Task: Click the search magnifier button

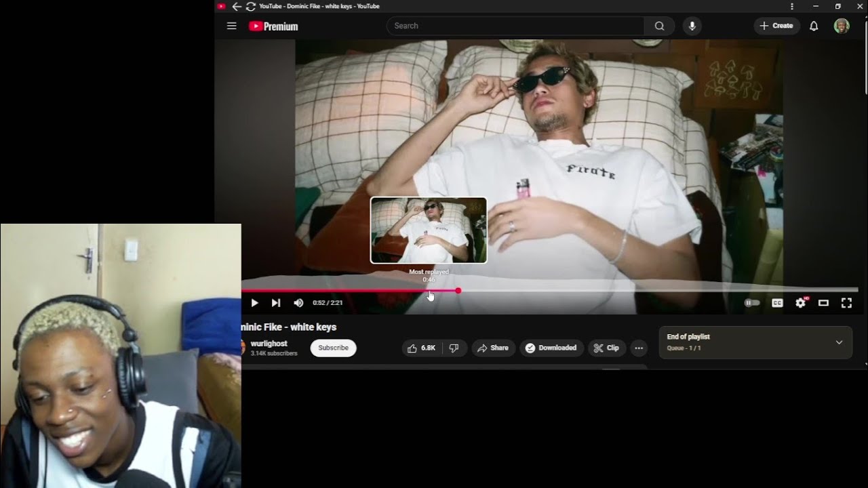Action: click(x=659, y=26)
